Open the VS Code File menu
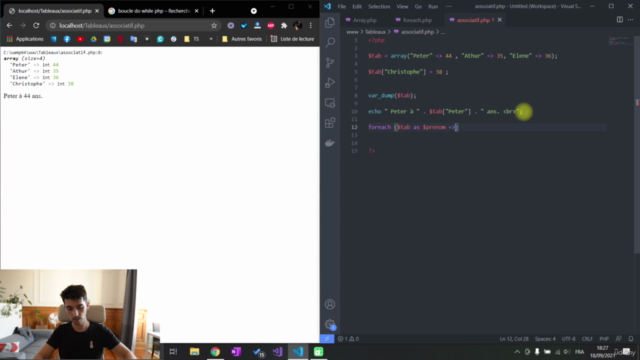This screenshot has height=360, width=640. click(342, 7)
